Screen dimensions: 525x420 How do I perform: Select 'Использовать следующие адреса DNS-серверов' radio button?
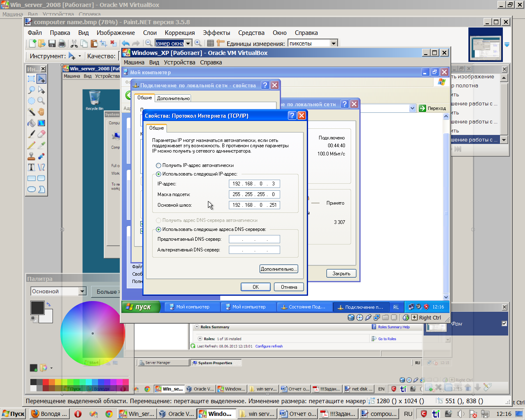[x=158, y=229]
